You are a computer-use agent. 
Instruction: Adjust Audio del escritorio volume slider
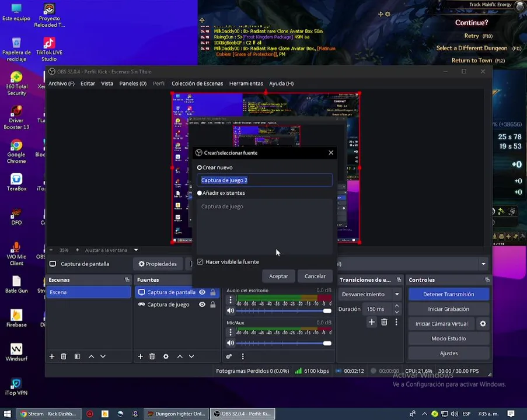[x=283, y=311]
